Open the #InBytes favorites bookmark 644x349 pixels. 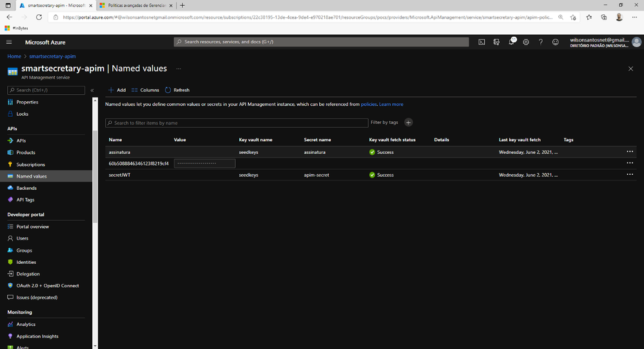[16, 28]
